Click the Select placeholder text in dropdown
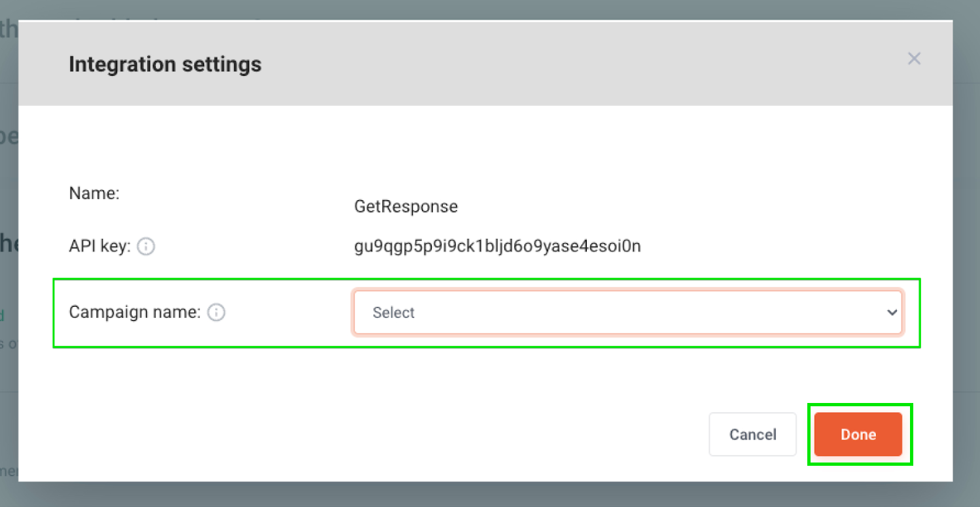The height and width of the screenshot is (507, 980). [394, 313]
